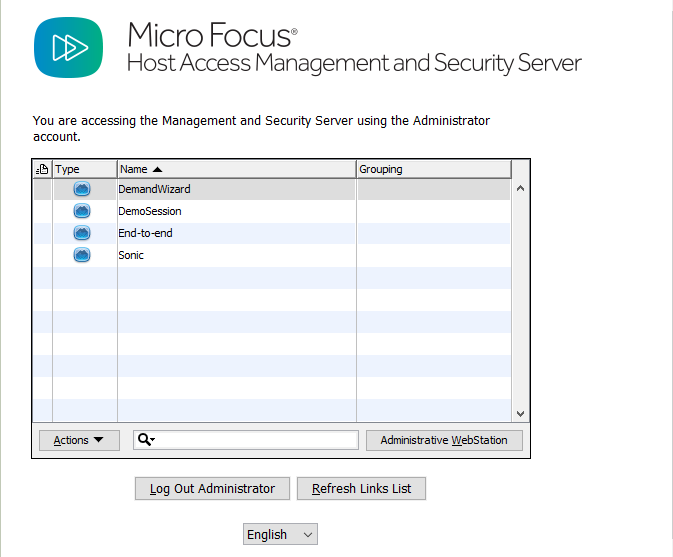The width and height of the screenshot is (673, 557).
Task: Click the Refresh Links List button
Action: (x=361, y=488)
